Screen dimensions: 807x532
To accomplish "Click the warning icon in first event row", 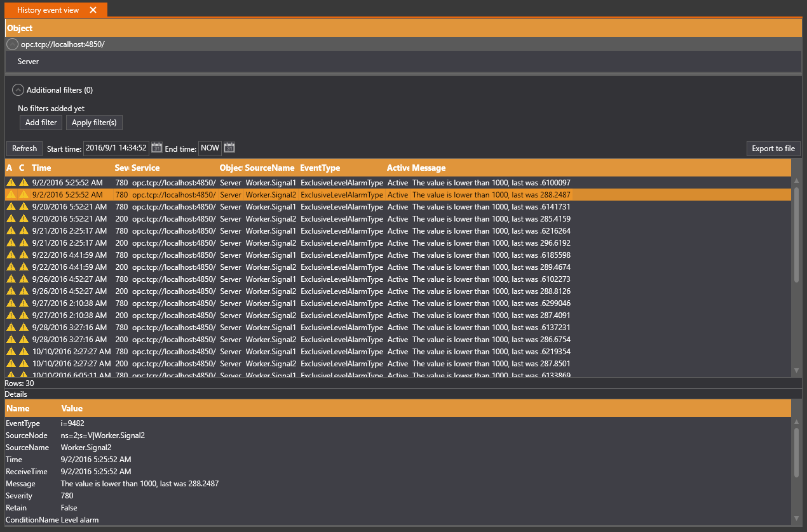I will tap(11, 183).
